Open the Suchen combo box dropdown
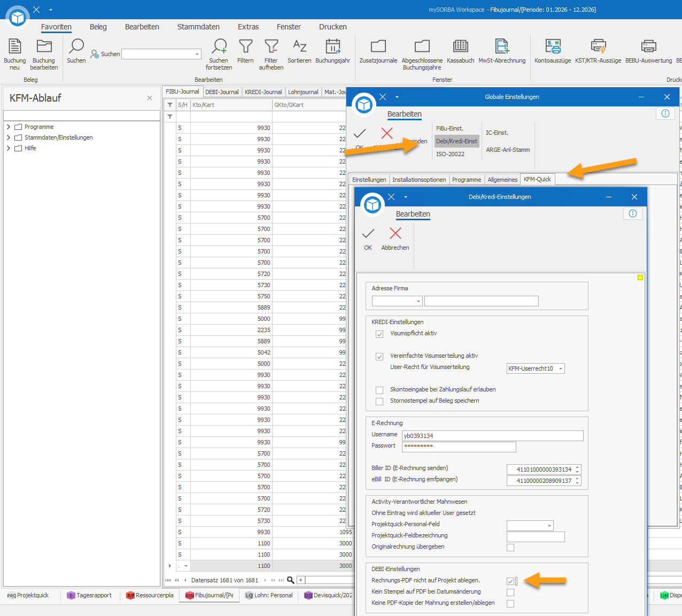Image resolution: width=682 pixels, height=616 pixels. coord(197,54)
